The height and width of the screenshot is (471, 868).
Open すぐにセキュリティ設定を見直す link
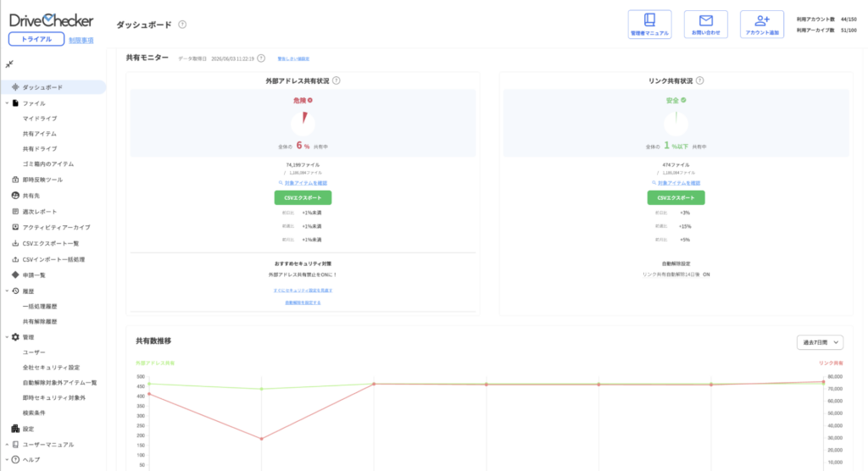coord(303,290)
